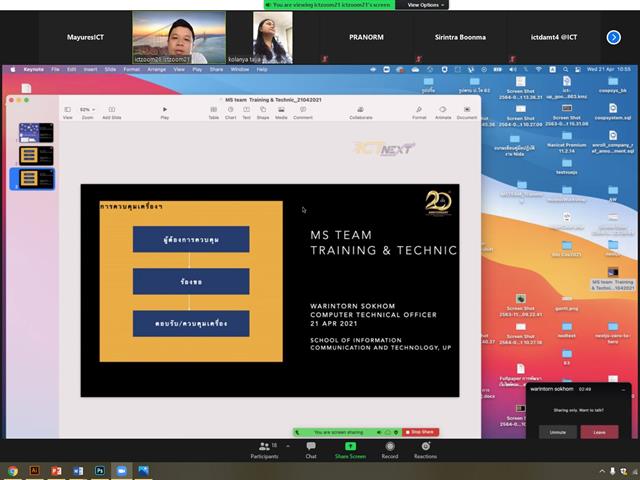640x480 pixels.
Task: Click the bottom blue box in slide diagram
Action: click(191, 323)
